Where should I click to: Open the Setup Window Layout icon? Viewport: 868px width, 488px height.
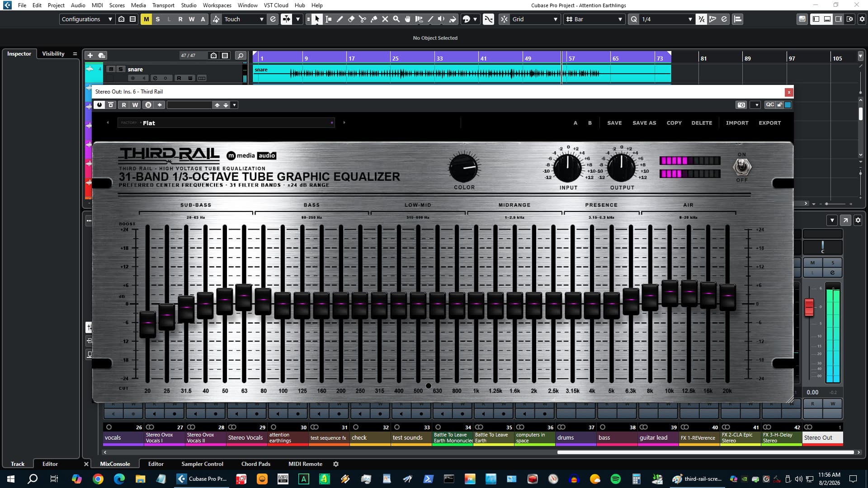pyautogui.click(x=850, y=19)
